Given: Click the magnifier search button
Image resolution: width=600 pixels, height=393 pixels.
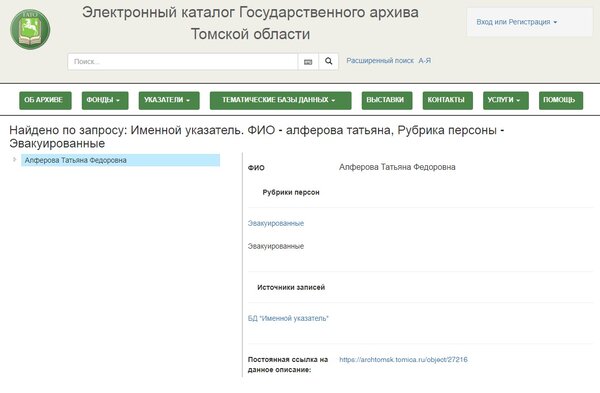Looking at the screenshot, I should pos(328,62).
